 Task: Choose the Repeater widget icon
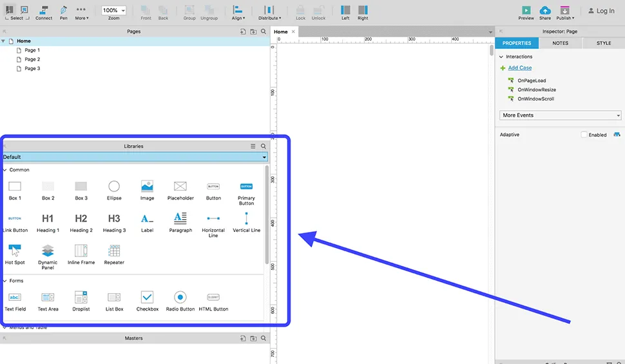pos(114,251)
